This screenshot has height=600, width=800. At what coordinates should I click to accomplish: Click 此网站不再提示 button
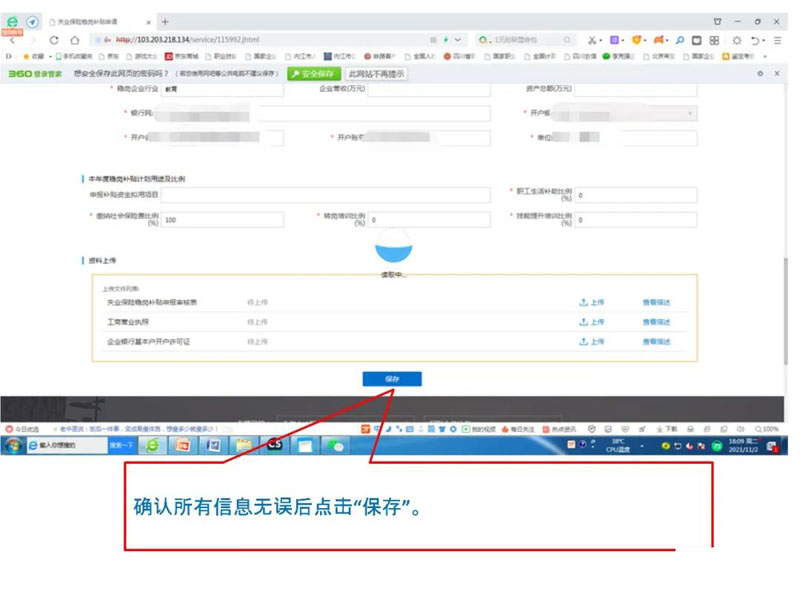point(376,74)
